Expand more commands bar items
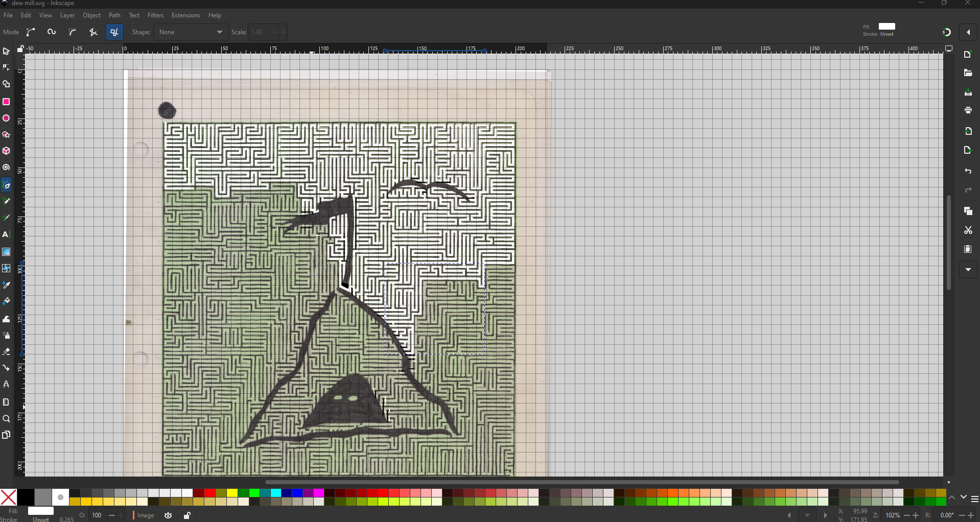The height and width of the screenshot is (522, 980). (x=968, y=270)
